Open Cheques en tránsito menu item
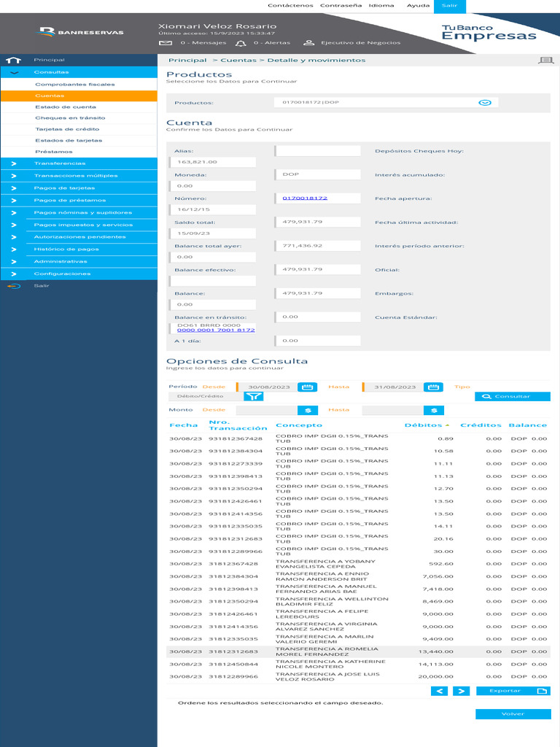The height and width of the screenshot is (747, 560). click(70, 117)
